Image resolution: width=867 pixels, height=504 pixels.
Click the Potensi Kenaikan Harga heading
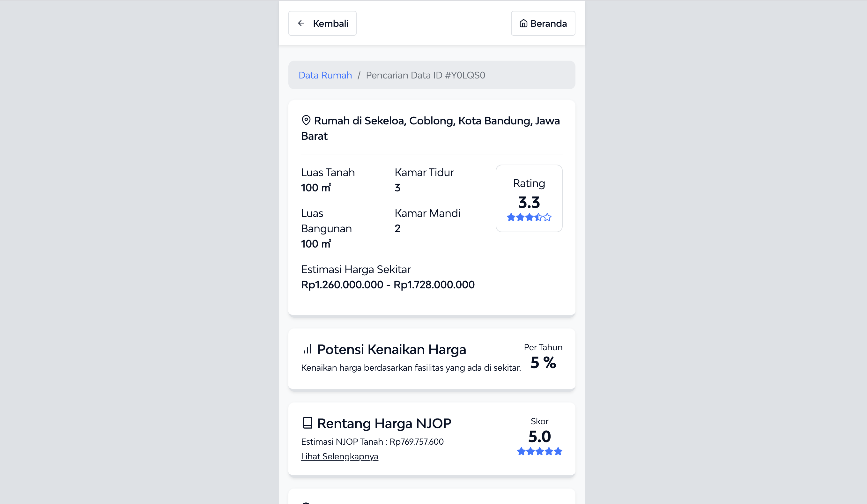391,349
